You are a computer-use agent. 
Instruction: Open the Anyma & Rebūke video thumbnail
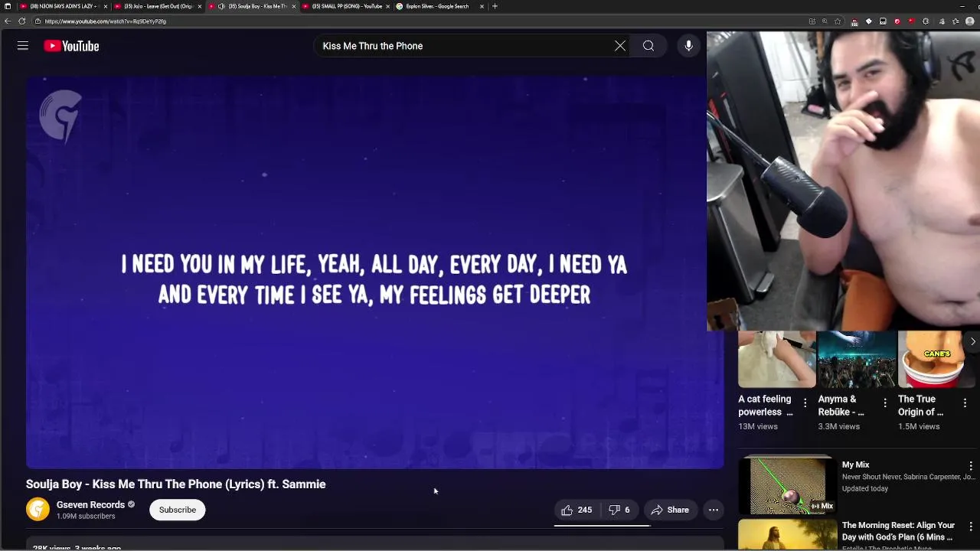856,360
